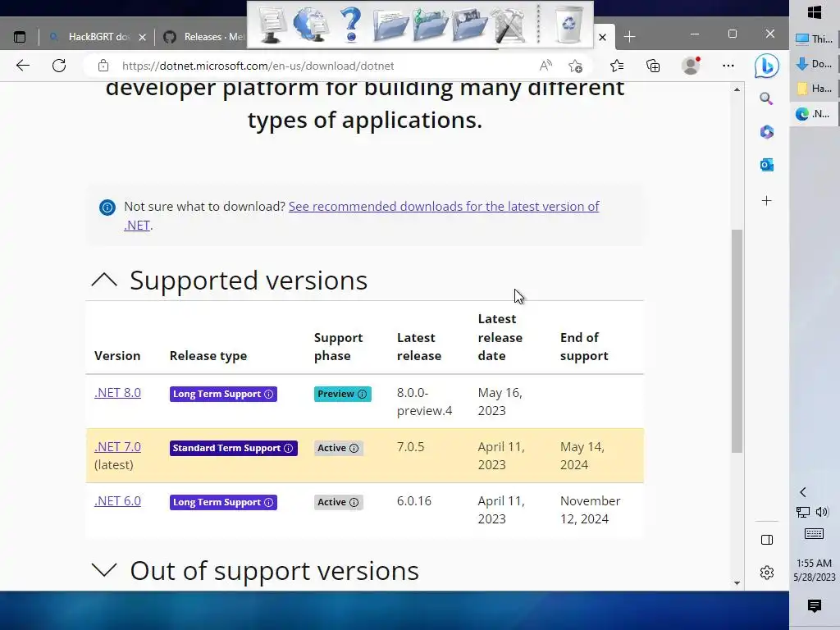Image resolution: width=840 pixels, height=630 pixels.
Task: Open the tab actions menu icon
Action: click(20, 37)
